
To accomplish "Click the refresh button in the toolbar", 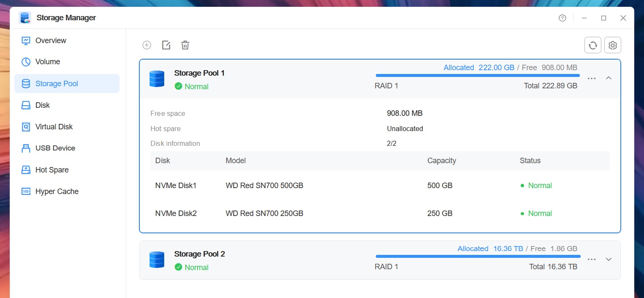I will point(592,45).
